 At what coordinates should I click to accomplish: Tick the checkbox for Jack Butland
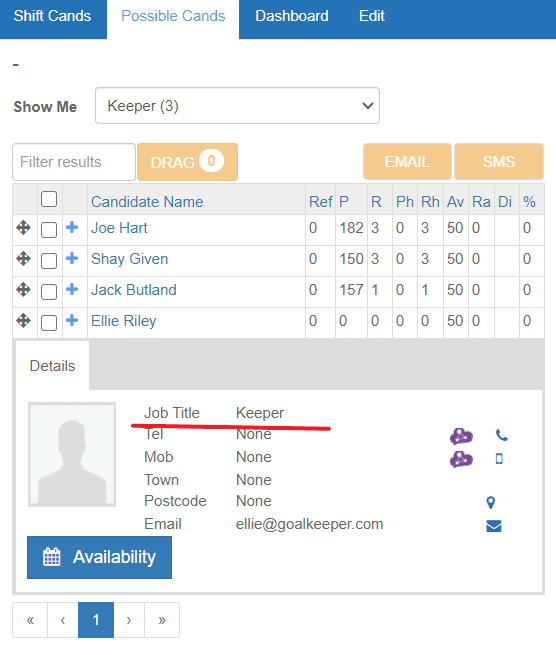coord(49,292)
